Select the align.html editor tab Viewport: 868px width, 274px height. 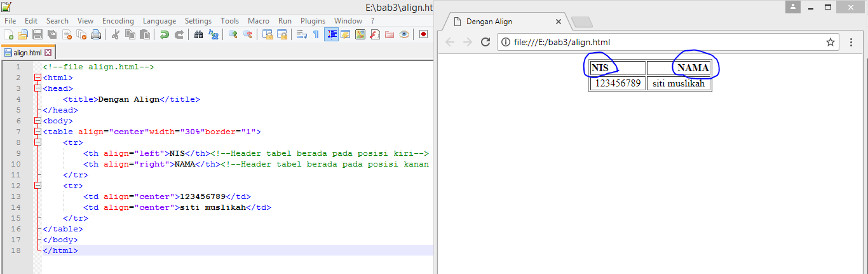click(x=27, y=52)
